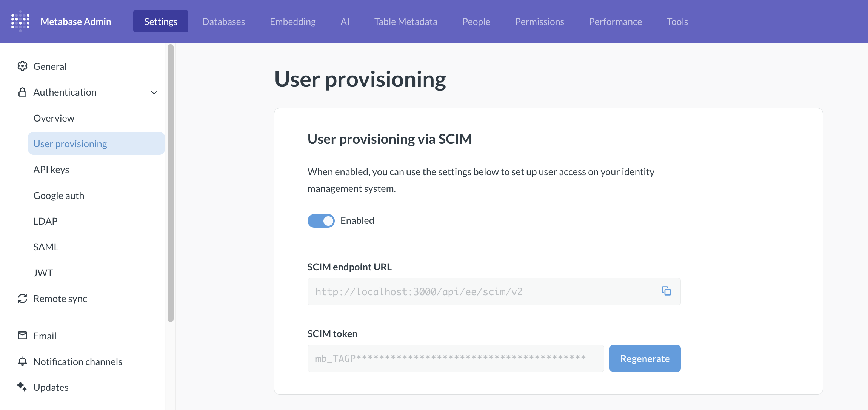The height and width of the screenshot is (410, 868).
Task: Open the Tools tab
Action: click(677, 22)
